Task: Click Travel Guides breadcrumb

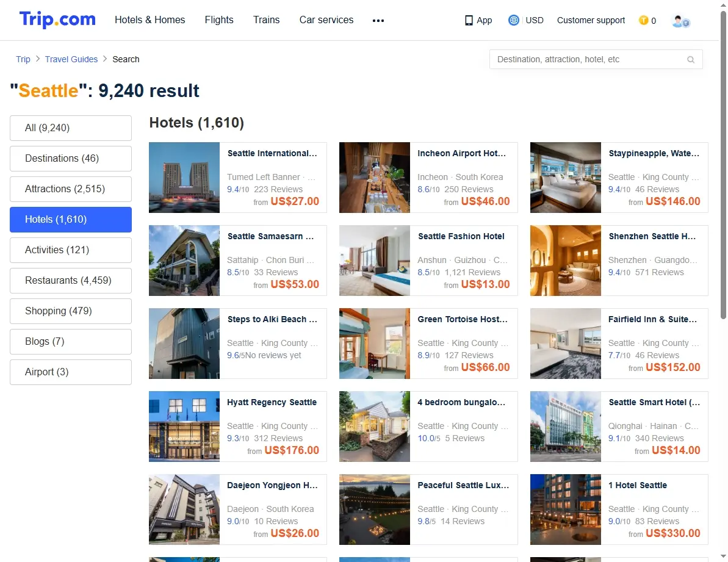Action: coord(71,59)
